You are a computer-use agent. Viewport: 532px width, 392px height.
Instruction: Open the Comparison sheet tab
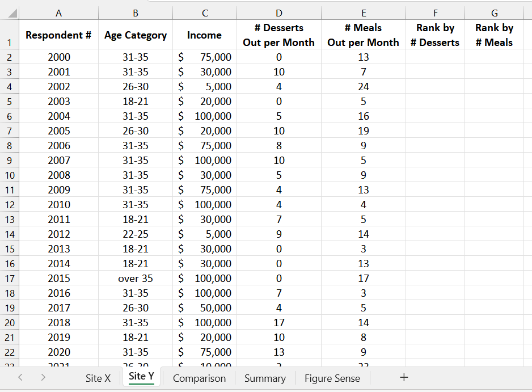(x=199, y=378)
